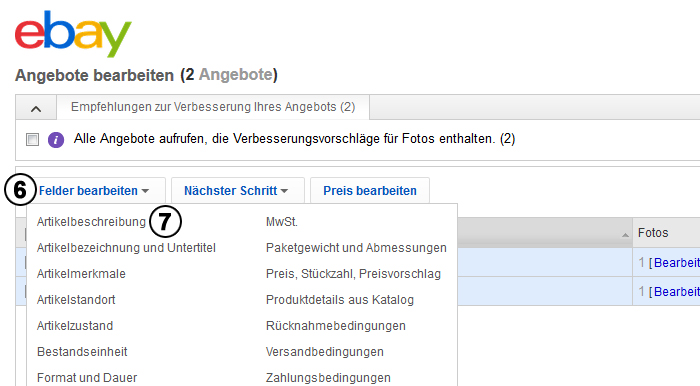
Task: Select Artikelzustand in the menu
Action: click(x=75, y=325)
